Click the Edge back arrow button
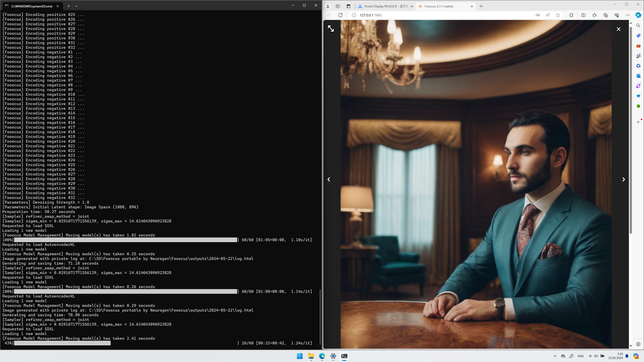644x362 pixels. 329,15
